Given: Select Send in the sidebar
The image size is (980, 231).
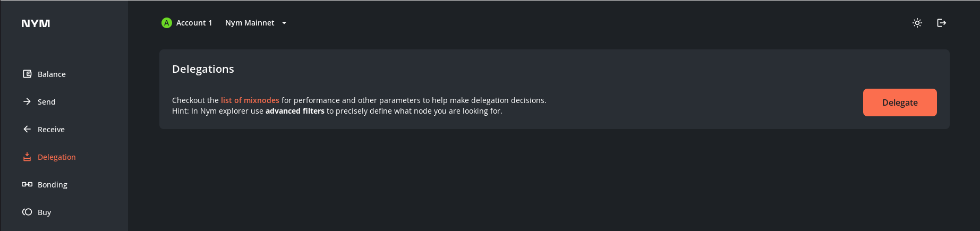Looking at the screenshot, I should 46,102.
